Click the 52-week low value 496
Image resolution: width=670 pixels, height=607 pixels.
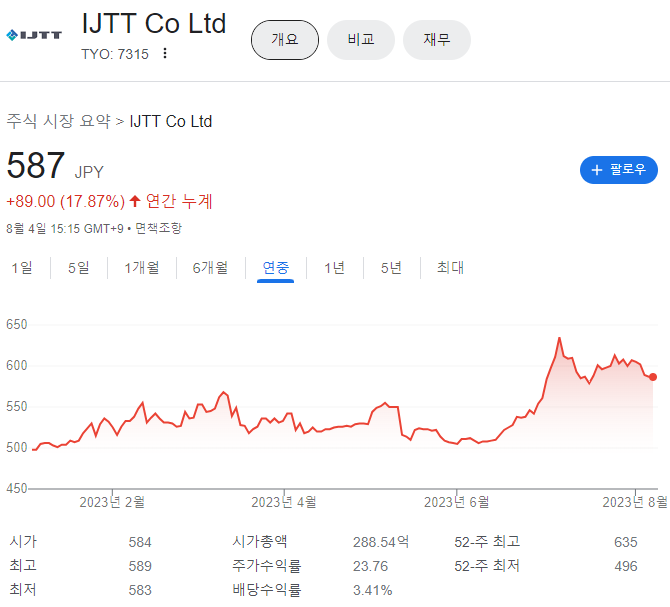pos(626,566)
